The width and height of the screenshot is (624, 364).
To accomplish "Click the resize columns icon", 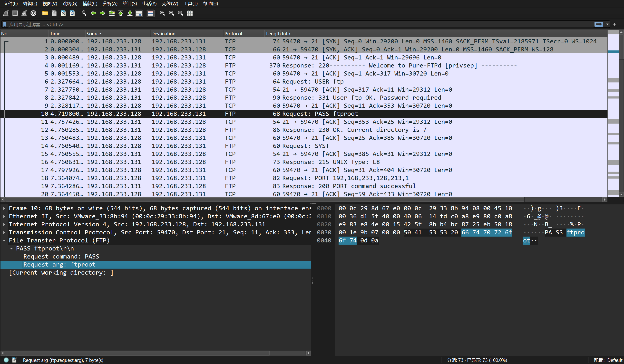I will click(190, 13).
